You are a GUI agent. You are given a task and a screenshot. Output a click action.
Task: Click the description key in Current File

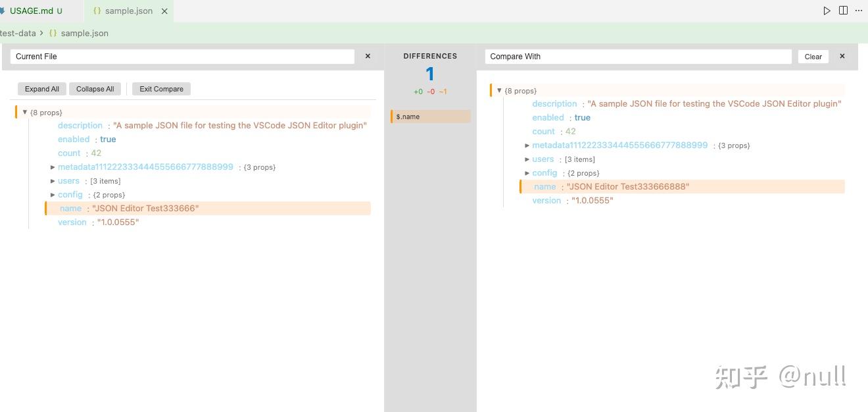pyautogui.click(x=80, y=126)
